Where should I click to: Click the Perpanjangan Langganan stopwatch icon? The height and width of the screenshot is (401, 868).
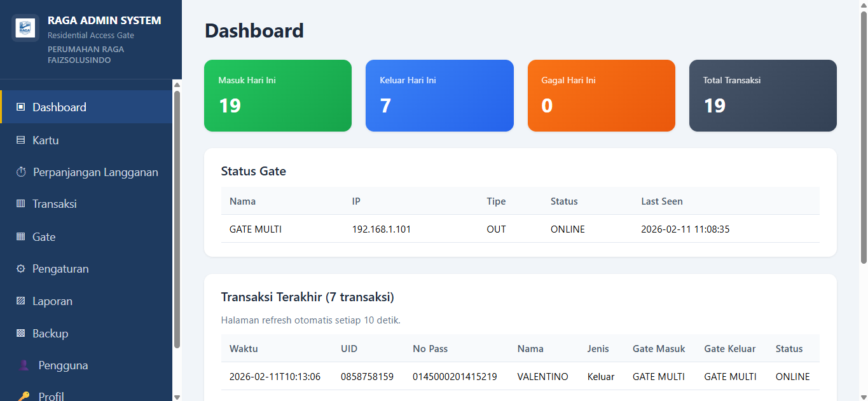click(x=21, y=172)
